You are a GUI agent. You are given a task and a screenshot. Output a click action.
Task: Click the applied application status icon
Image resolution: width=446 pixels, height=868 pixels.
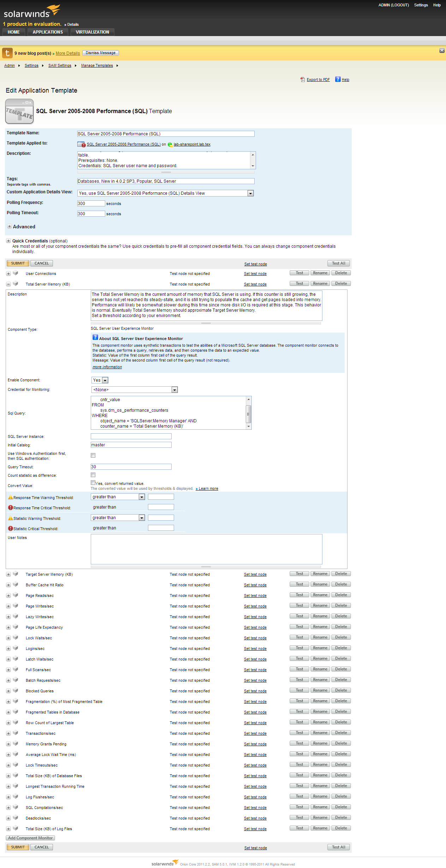[x=82, y=144]
